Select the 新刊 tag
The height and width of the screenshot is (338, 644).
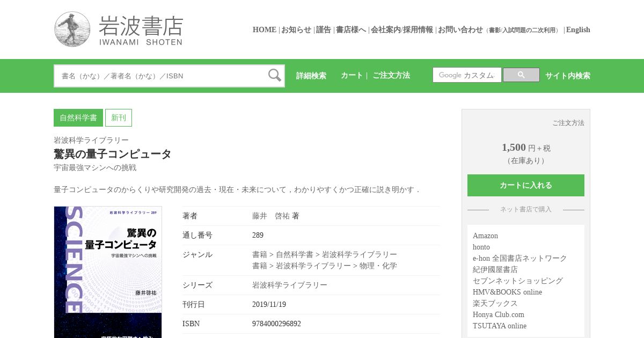point(119,117)
